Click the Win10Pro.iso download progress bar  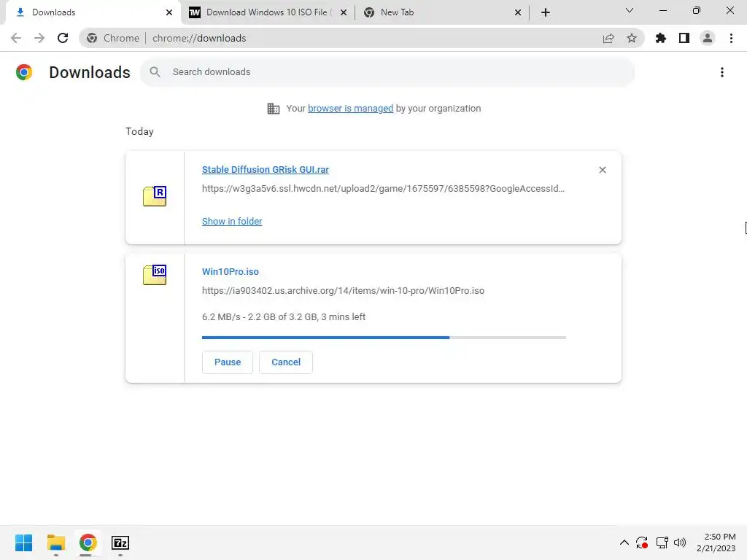click(x=384, y=338)
